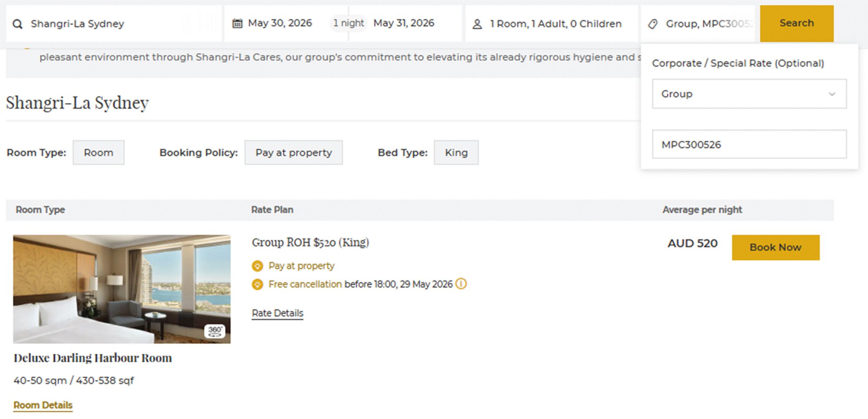Expand the Group rate type dropdown
The height and width of the screenshot is (419, 868).
pyautogui.click(x=749, y=94)
